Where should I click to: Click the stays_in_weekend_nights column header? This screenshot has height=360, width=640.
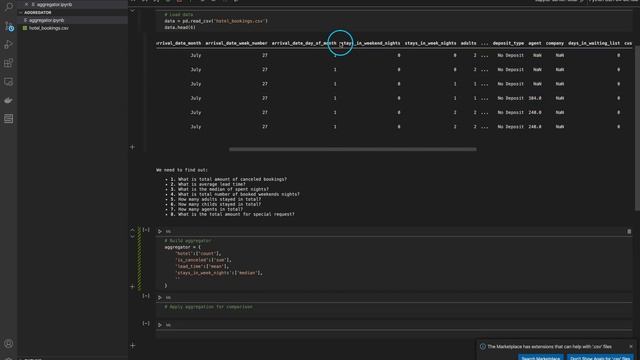coord(370,43)
